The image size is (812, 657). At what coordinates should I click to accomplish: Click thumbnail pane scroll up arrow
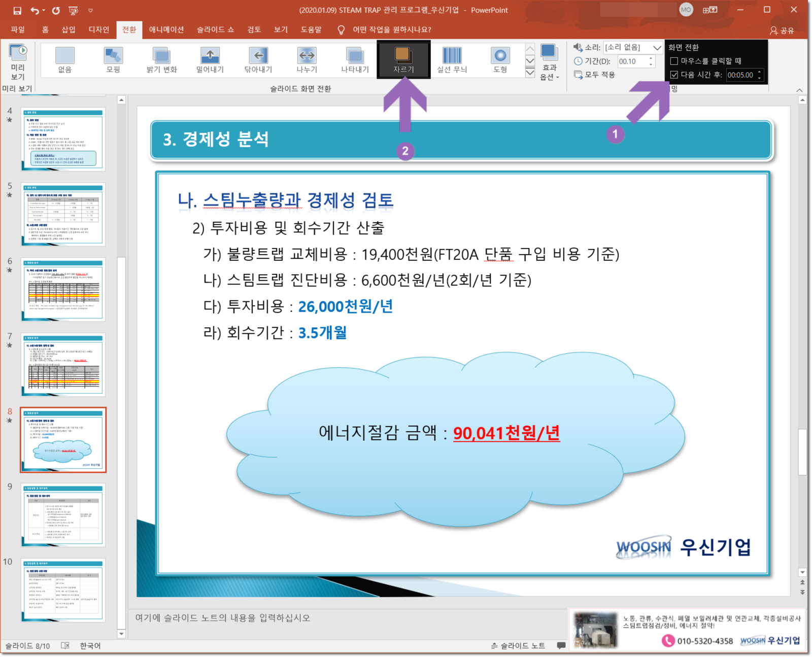[x=121, y=100]
